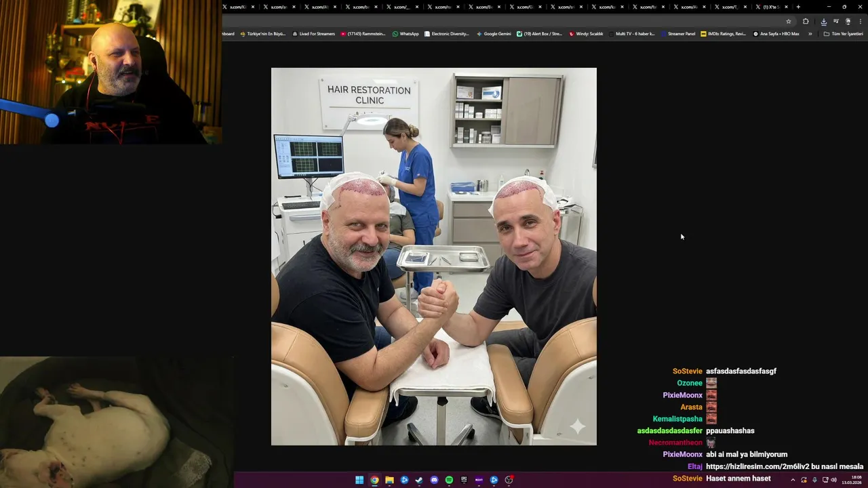Click the hizliresim.com link in chat

757,466
